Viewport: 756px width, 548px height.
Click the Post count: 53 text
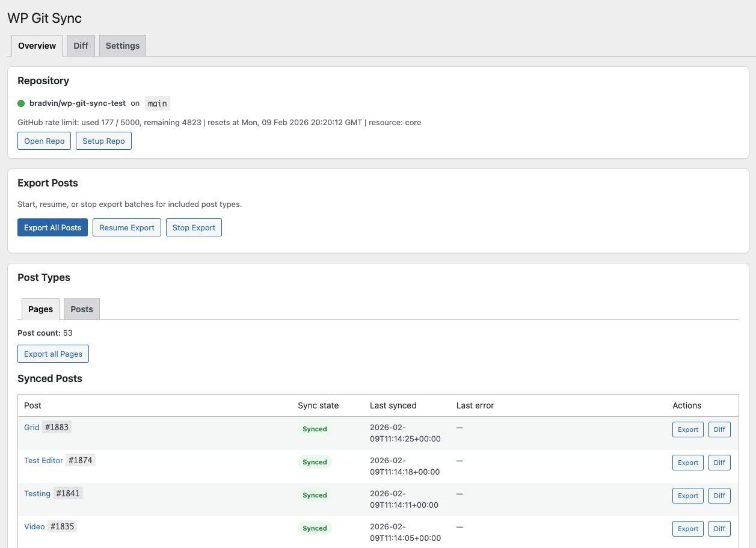[45, 333]
